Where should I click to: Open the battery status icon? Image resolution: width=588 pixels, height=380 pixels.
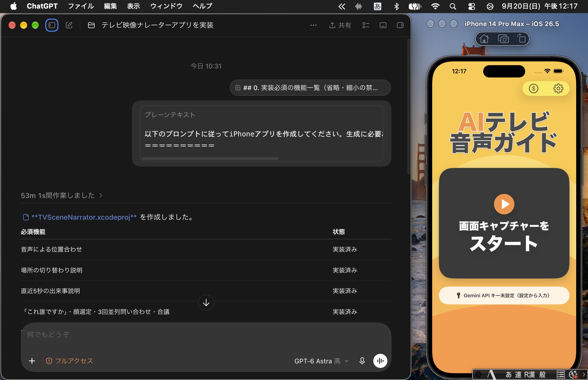click(x=415, y=6)
